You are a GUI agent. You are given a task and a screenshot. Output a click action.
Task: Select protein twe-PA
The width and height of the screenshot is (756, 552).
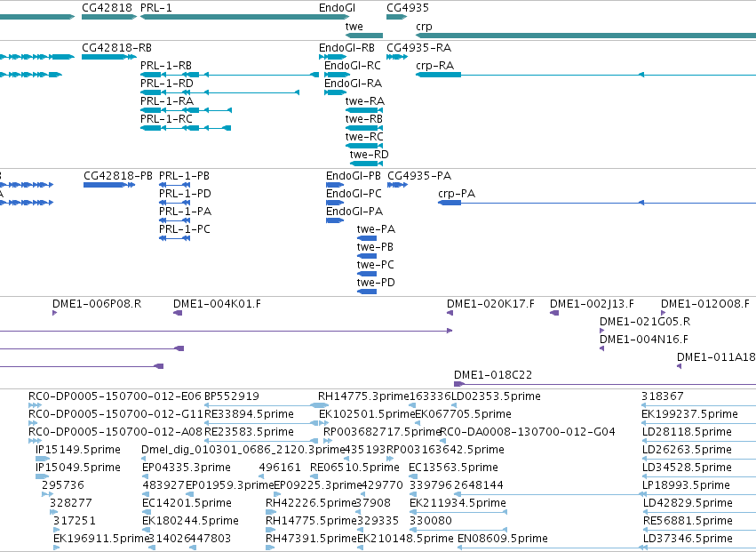(367, 238)
